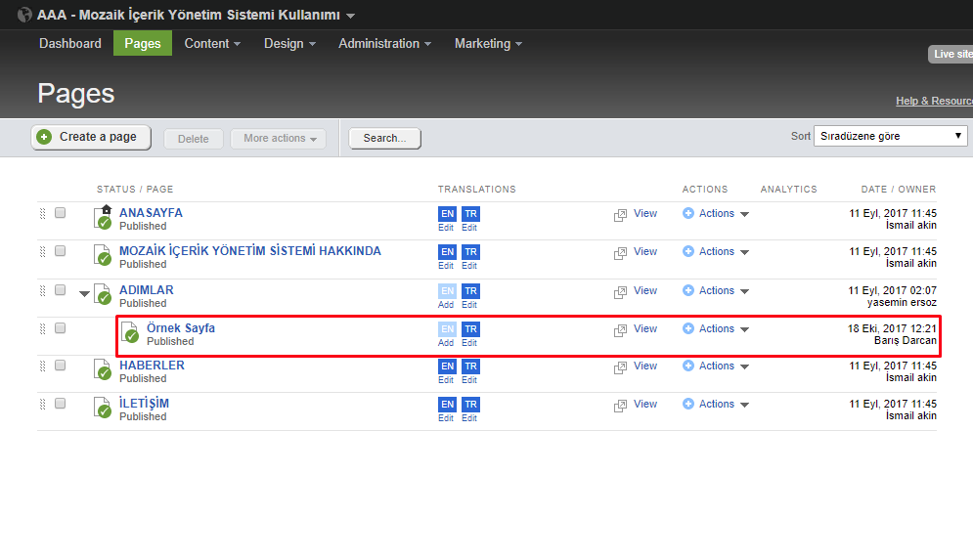Click the Add link under EN for Örnek Sayfa
This screenshot has height=560, width=973.
pos(446,342)
